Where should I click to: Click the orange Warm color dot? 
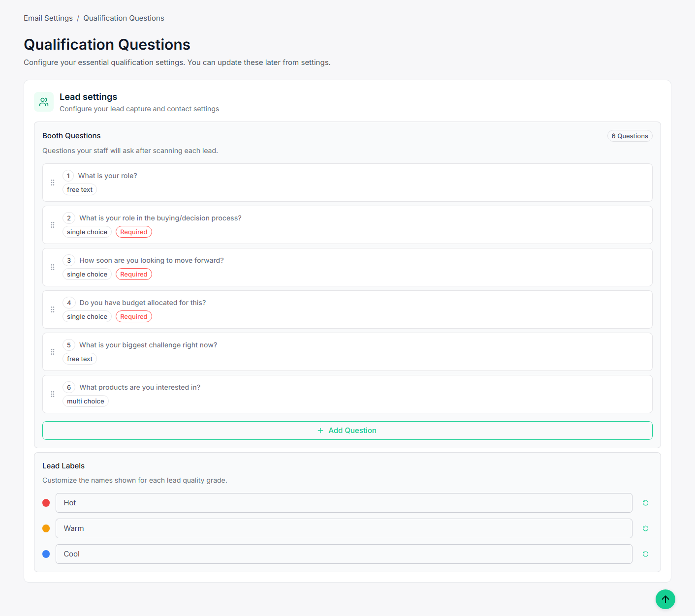(46, 528)
